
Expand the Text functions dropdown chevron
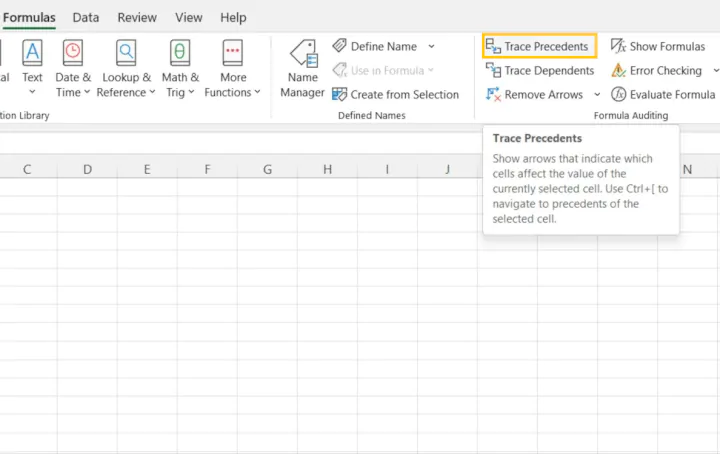coord(32,92)
